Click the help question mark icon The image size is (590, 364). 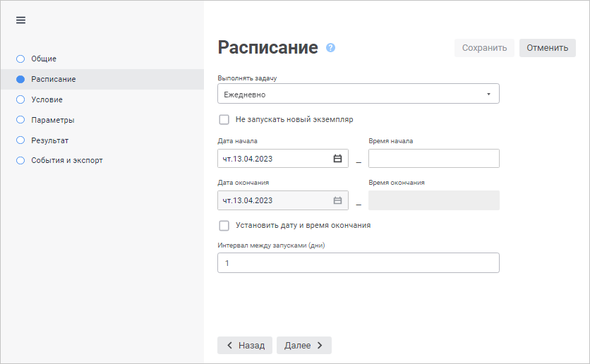coord(330,48)
